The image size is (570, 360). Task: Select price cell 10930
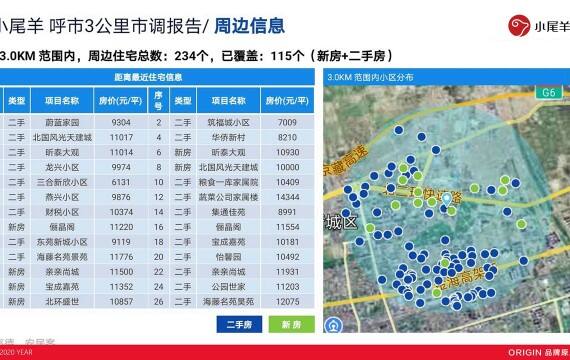(287, 152)
